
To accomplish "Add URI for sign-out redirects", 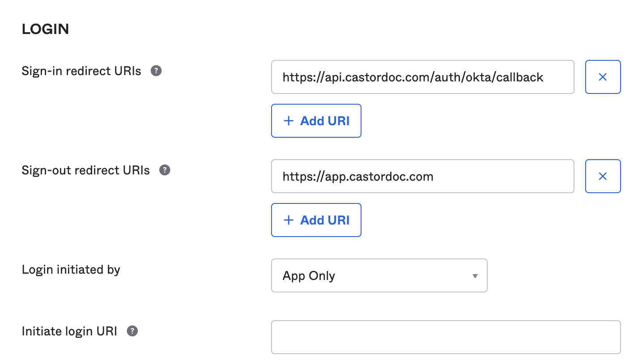I will [x=316, y=220].
